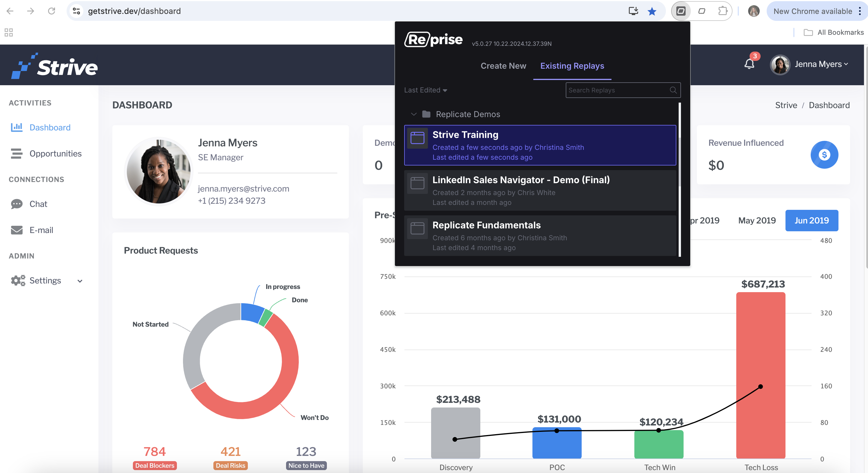Click the Settings gears icon
This screenshot has height=473, width=868.
(18, 280)
